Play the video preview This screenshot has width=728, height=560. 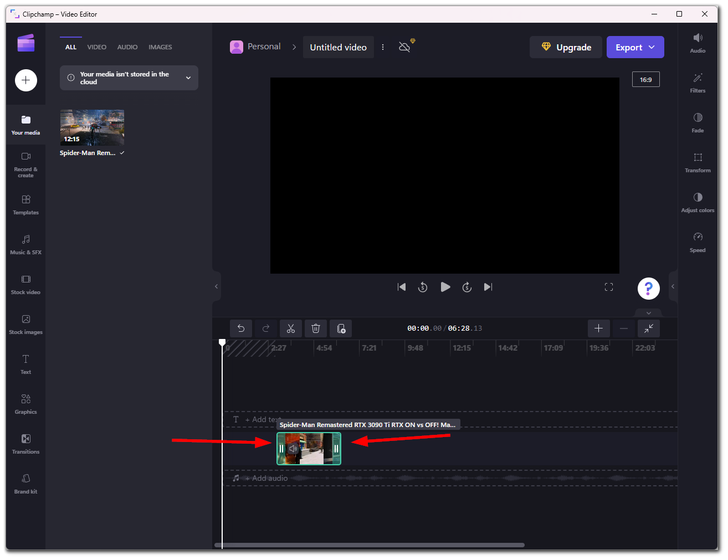[x=445, y=287]
